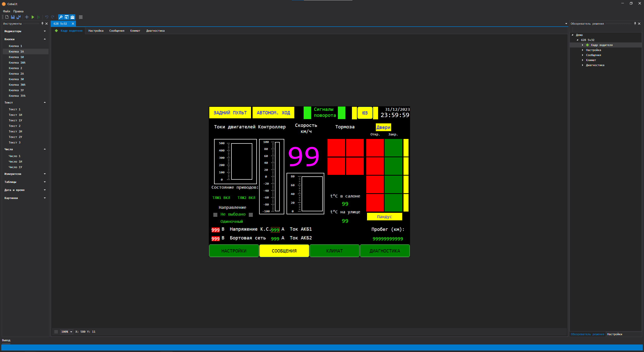Open the Файл menu
644x352 pixels.
coord(7,11)
